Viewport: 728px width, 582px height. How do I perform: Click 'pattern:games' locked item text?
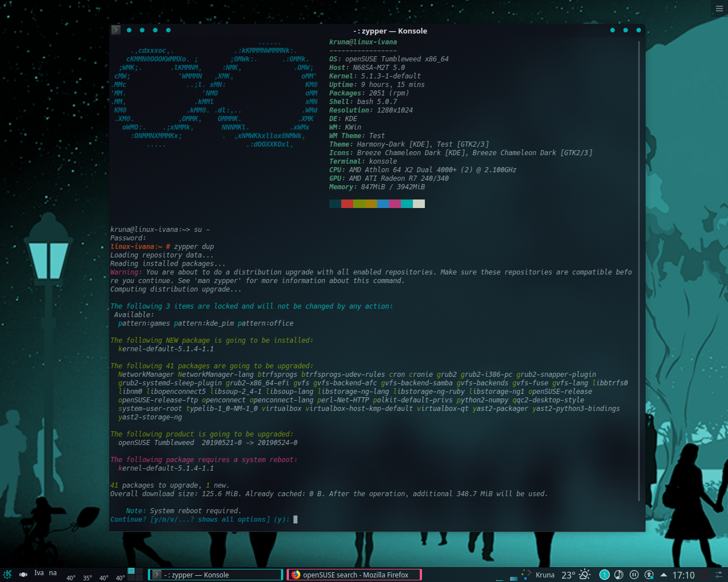pyautogui.click(x=144, y=323)
